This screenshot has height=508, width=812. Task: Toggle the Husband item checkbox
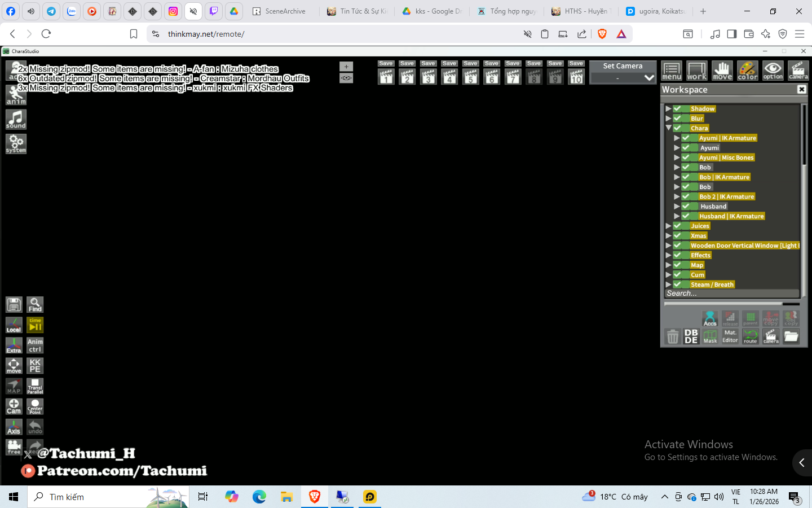tap(686, 207)
